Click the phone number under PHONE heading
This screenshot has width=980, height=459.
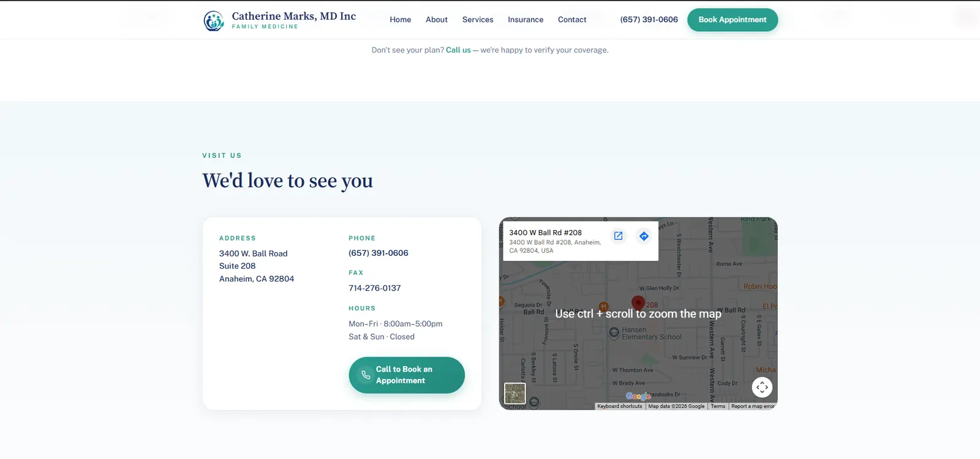tap(379, 253)
